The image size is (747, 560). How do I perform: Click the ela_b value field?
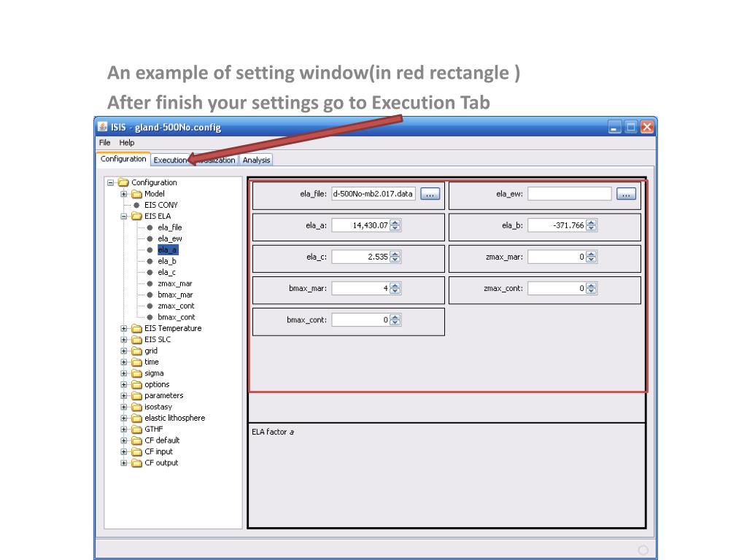(x=557, y=225)
